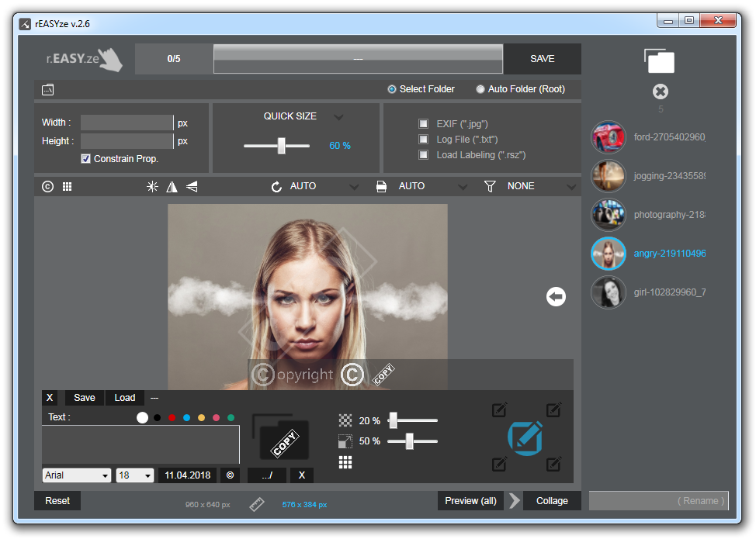Click the .../ path button
756x539 pixels.
click(x=267, y=475)
